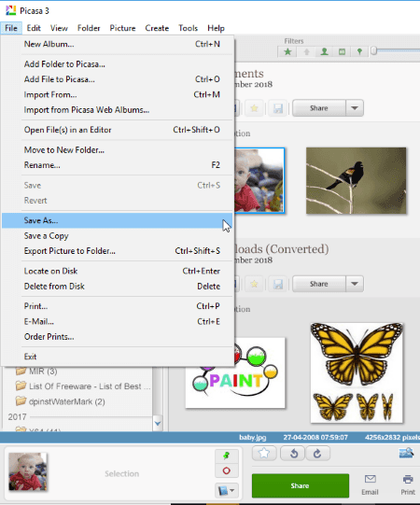
Task: Click Share button in Converted album
Action: tap(319, 284)
